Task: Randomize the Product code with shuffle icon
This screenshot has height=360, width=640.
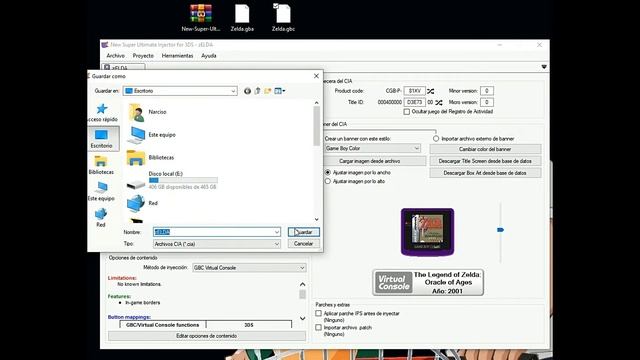Action: click(431, 91)
